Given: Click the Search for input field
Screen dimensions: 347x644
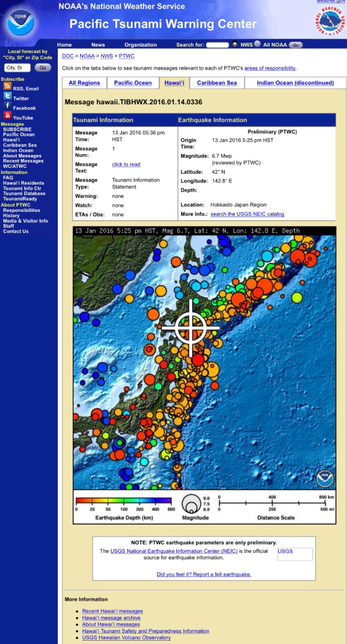Looking at the screenshot, I should click(x=217, y=45).
